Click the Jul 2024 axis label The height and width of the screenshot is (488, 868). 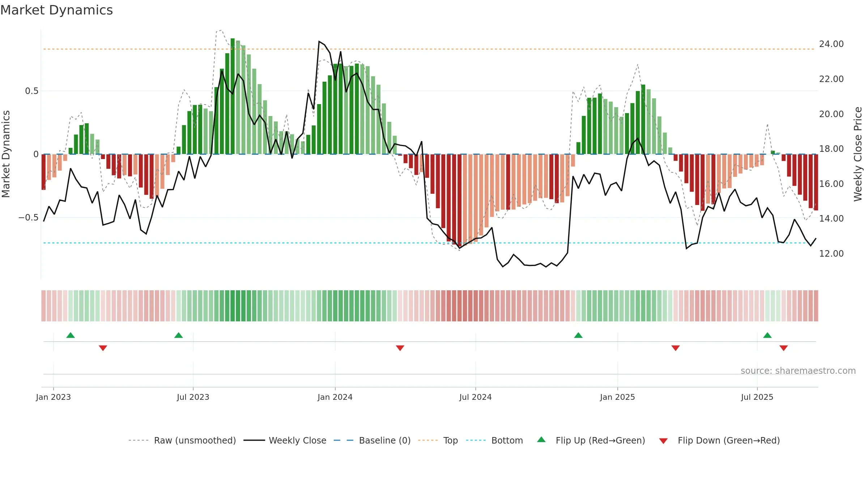pos(476,397)
